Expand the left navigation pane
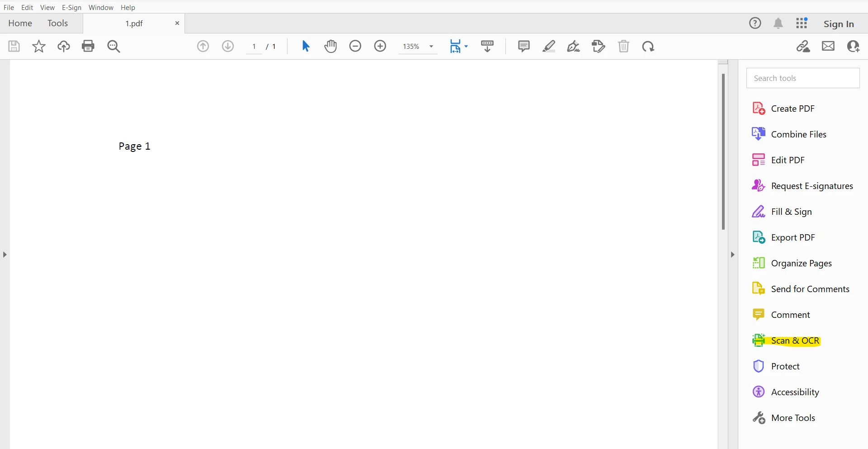Screen dimensions: 868x449 pyautogui.click(x=5, y=255)
